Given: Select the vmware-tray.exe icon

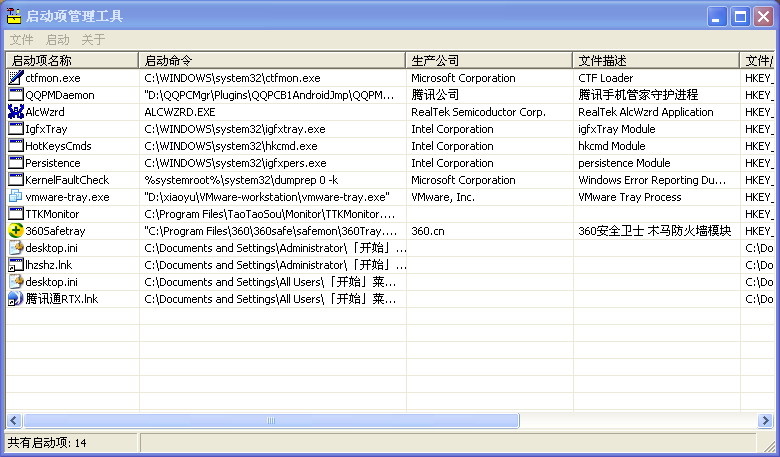Looking at the screenshot, I should click(x=16, y=196).
